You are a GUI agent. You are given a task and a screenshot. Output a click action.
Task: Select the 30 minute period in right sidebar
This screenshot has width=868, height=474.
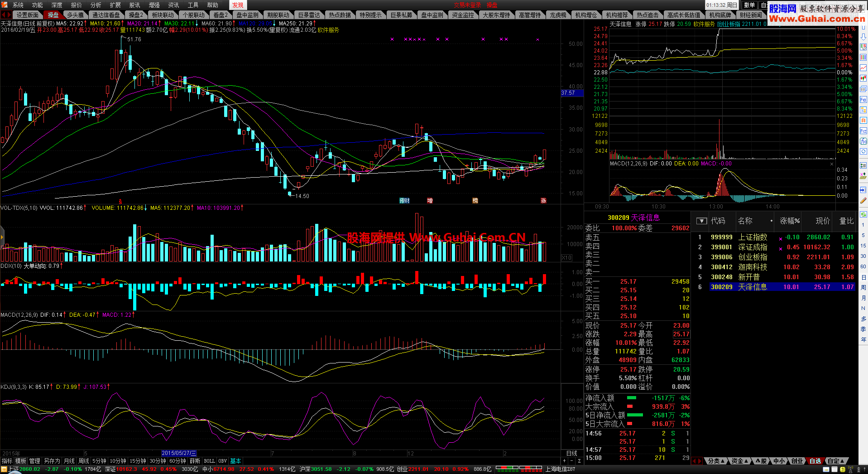click(863, 256)
